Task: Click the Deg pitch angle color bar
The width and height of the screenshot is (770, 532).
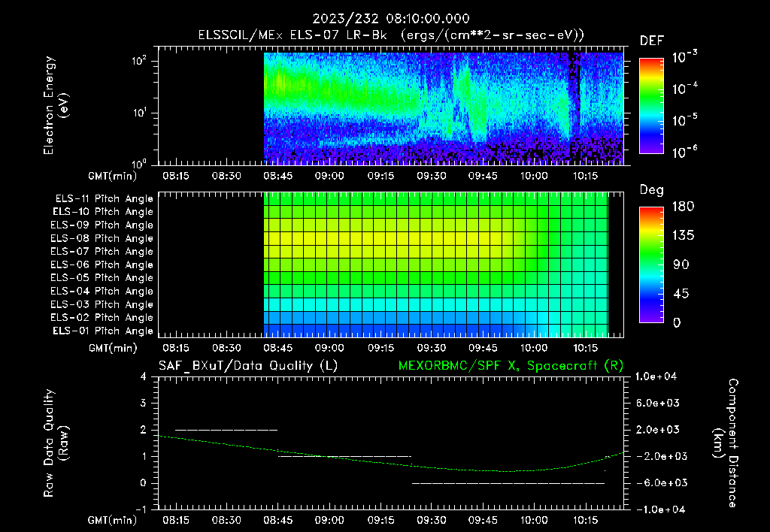Action: (651, 264)
